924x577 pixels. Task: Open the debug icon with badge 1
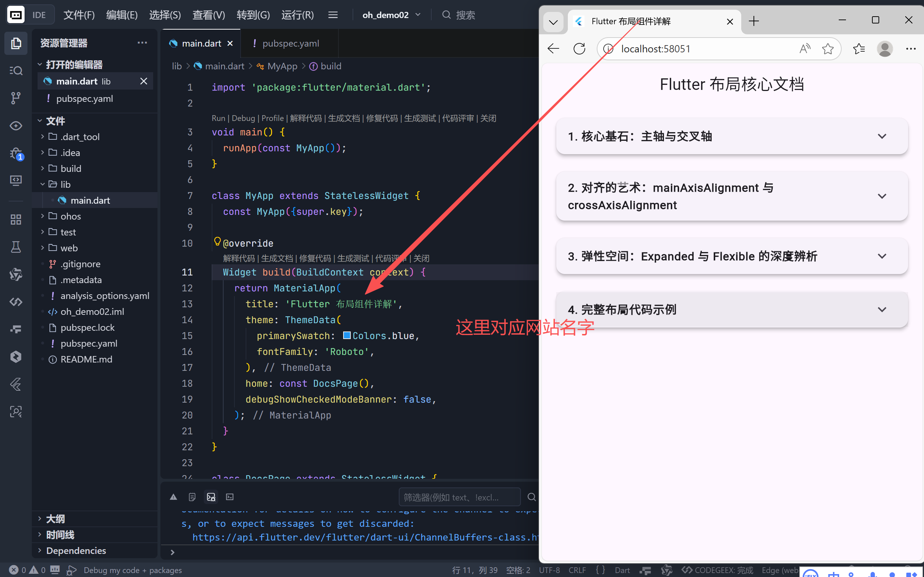[16, 153]
